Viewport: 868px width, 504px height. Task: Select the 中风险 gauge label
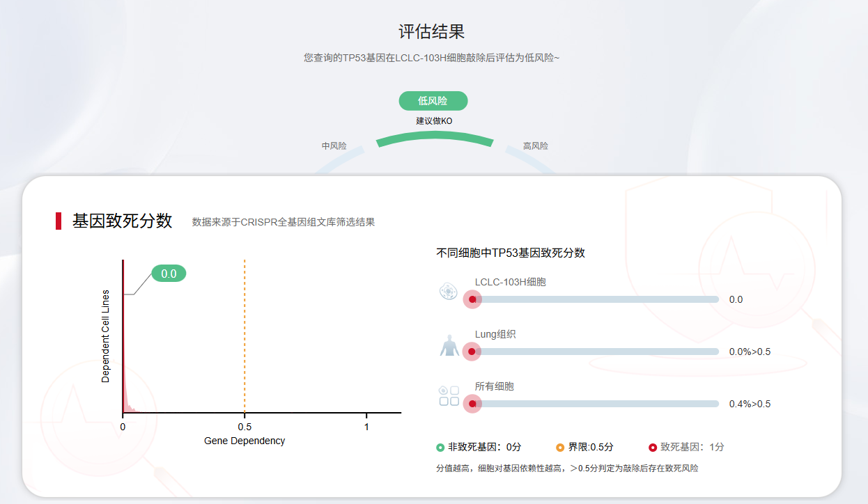click(x=334, y=146)
